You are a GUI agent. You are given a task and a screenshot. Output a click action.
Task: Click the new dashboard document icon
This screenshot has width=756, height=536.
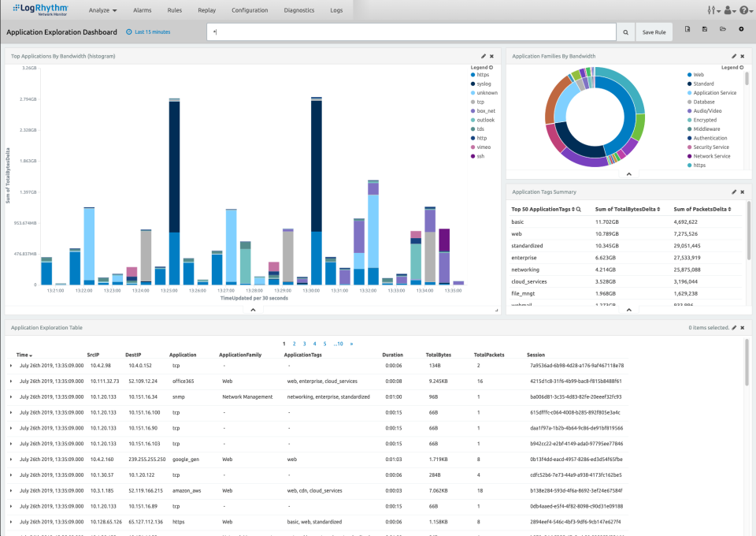click(687, 29)
